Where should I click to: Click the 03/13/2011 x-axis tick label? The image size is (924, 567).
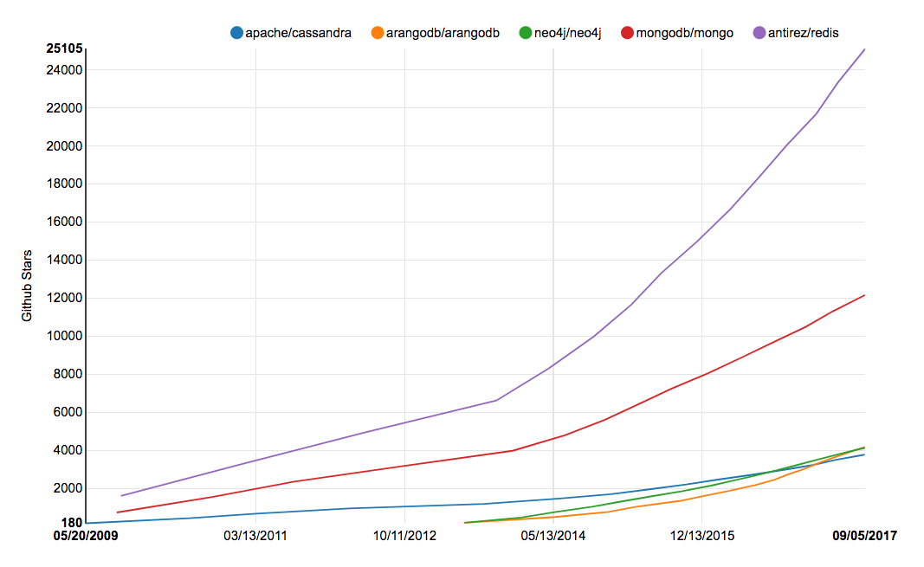click(255, 536)
